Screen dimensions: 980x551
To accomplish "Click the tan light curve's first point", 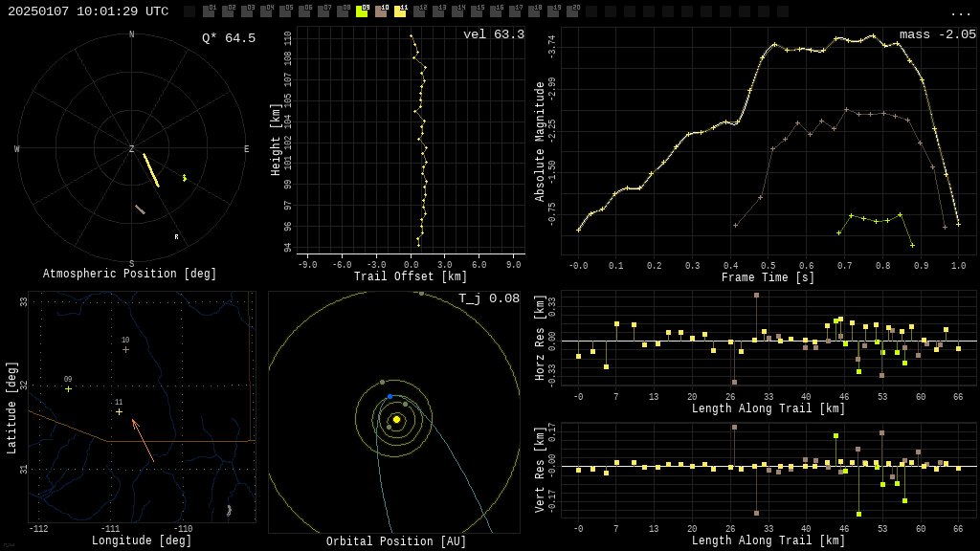I will tap(736, 225).
